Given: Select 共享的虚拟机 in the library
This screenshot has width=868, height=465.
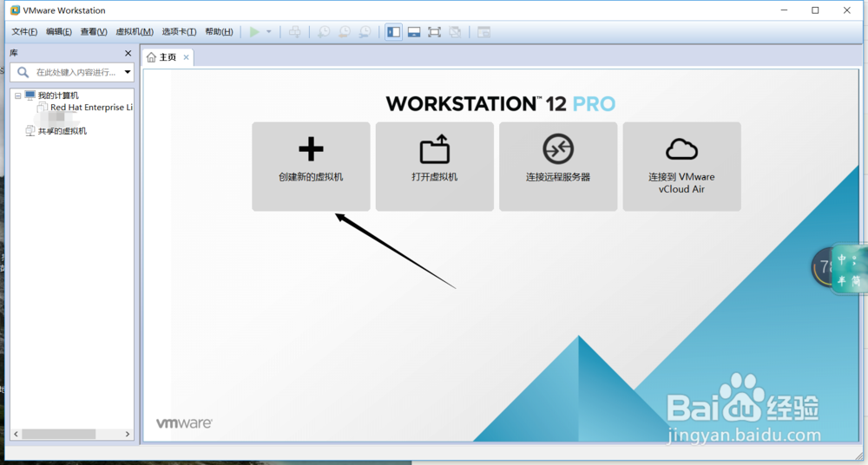Looking at the screenshot, I should pos(62,131).
